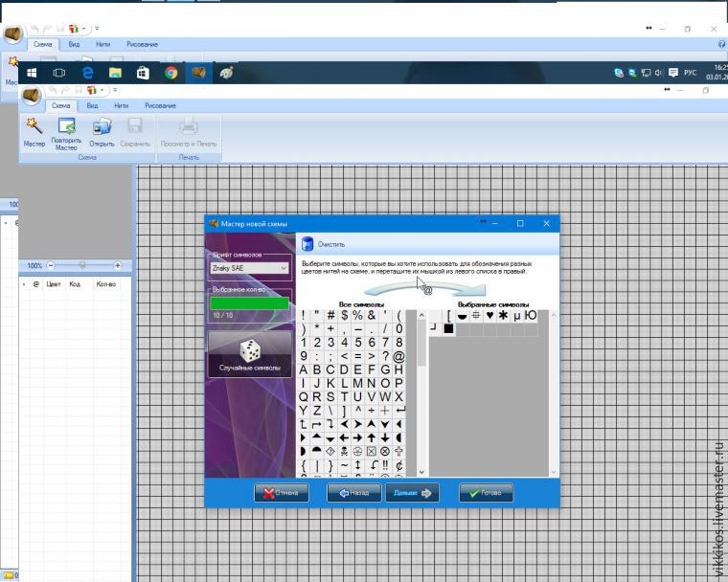Click the Очистить label in wizard toolbar
728x582 pixels.
coord(331,244)
